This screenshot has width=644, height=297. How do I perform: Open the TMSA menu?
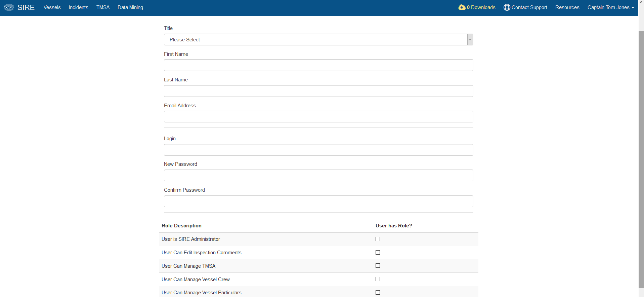coord(103,7)
